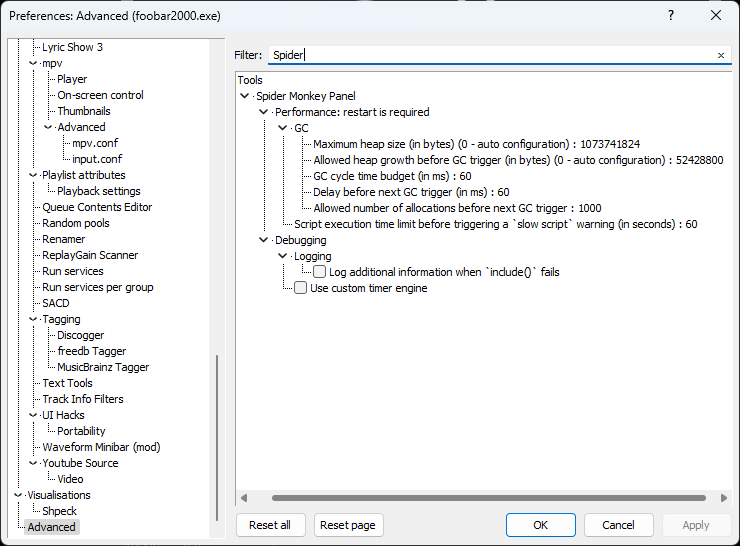Collapse the Debugging branch
The width and height of the screenshot is (740, 546).
(263, 240)
